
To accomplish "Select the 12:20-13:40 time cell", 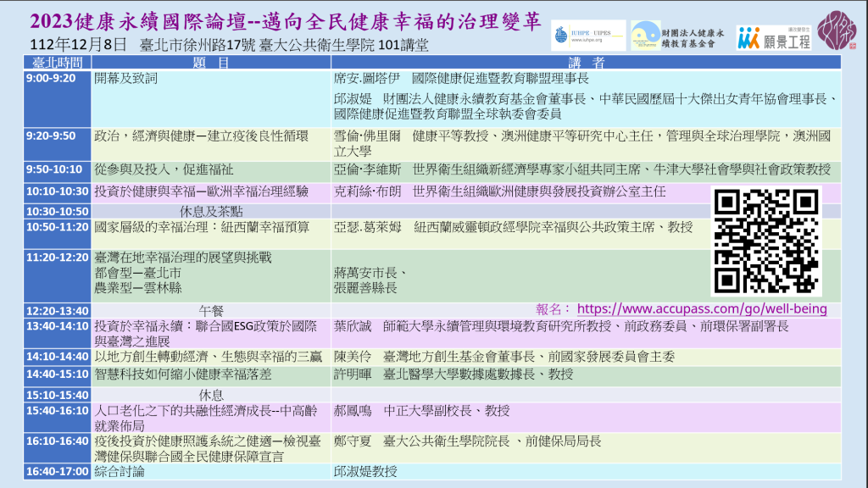I will pos(57,310).
